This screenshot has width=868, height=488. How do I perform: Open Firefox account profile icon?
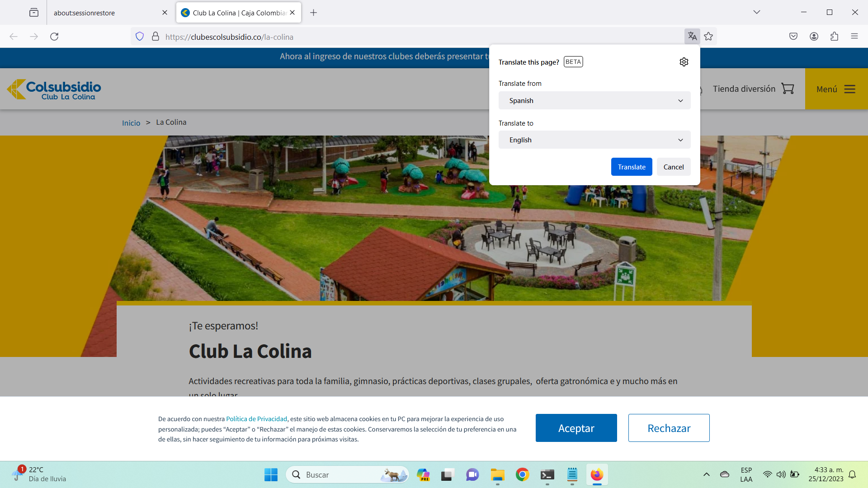[814, 37]
